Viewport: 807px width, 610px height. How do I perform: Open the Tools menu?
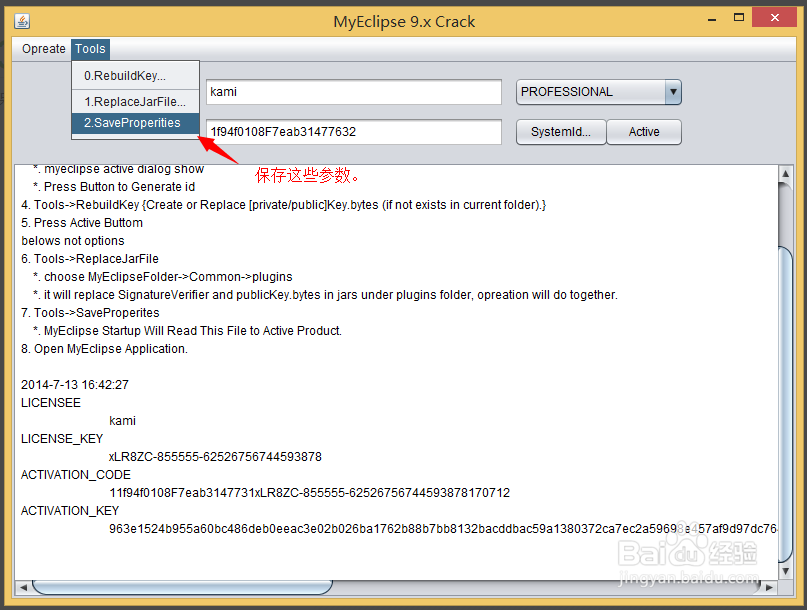pos(90,49)
